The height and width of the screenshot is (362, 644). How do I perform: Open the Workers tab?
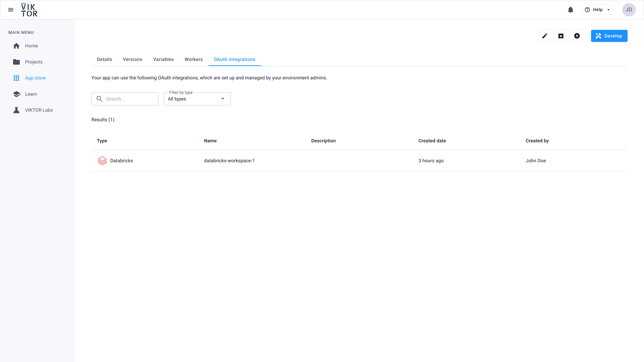(x=193, y=59)
